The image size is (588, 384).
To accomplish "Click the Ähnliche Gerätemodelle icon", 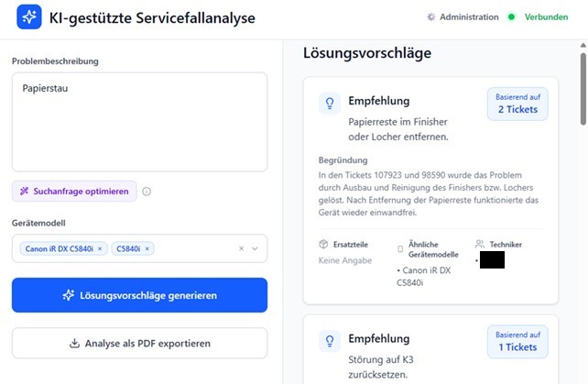I will (x=400, y=249).
